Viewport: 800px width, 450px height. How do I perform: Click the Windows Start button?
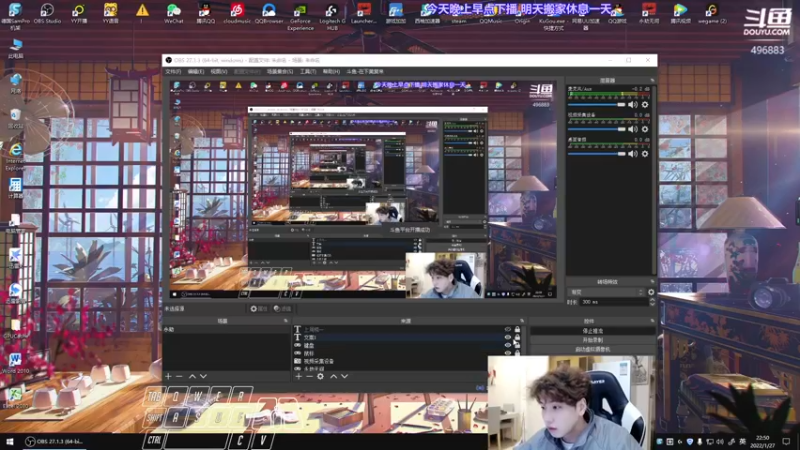pos(10,441)
